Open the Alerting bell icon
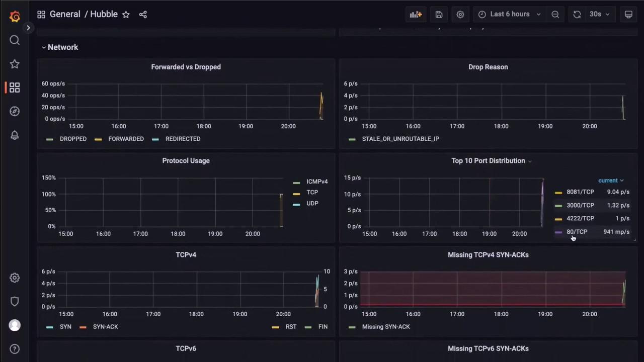This screenshot has height=362, width=644. [x=15, y=135]
